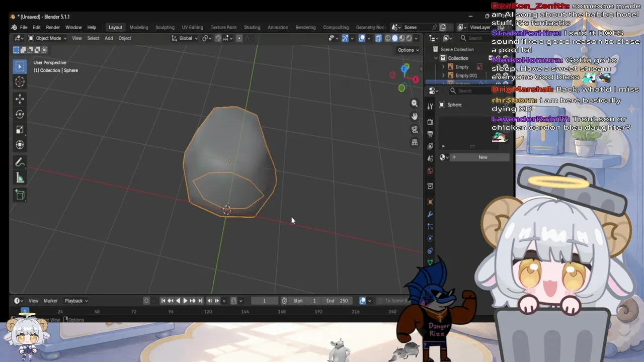Screen dimensions: 644x362
Task: Pick the Move tool
Action: (20, 99)
